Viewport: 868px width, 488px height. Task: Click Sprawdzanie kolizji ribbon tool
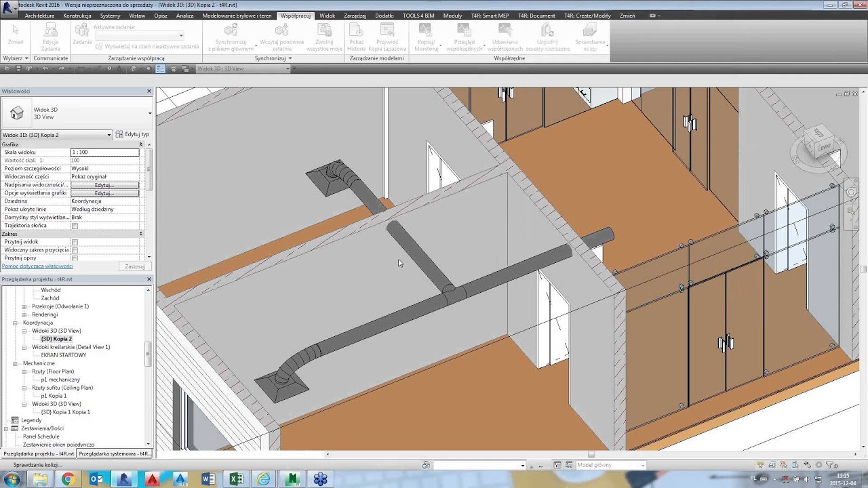click(590, 36)
